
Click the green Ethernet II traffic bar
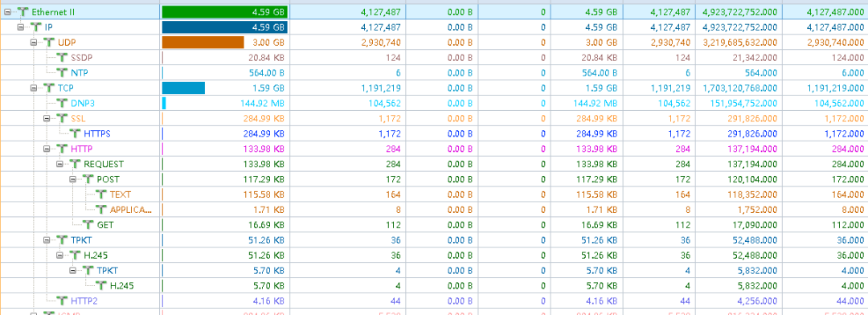coord(225,11)
